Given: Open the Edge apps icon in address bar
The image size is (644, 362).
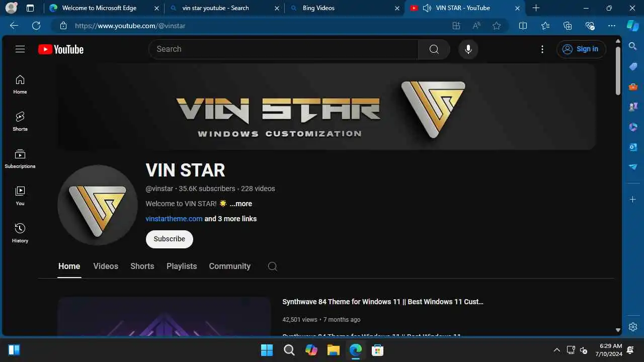Looking at the screenshot, I should click(x=456, y=26).
